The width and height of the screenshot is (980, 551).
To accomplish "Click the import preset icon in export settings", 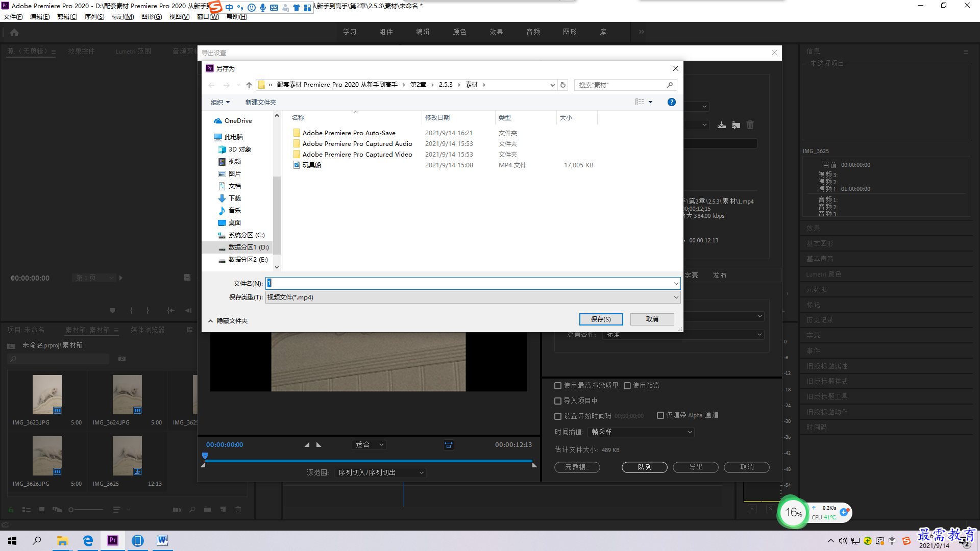I will 736,125.
